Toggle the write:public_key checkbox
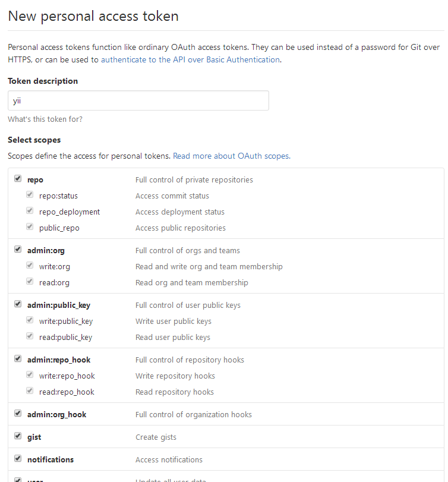 30,320
